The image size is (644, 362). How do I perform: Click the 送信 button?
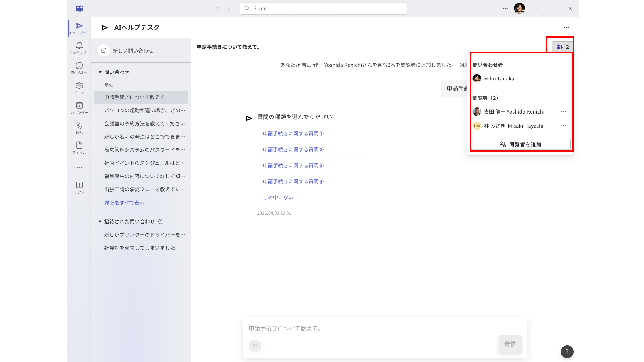(x=510, y=344)
